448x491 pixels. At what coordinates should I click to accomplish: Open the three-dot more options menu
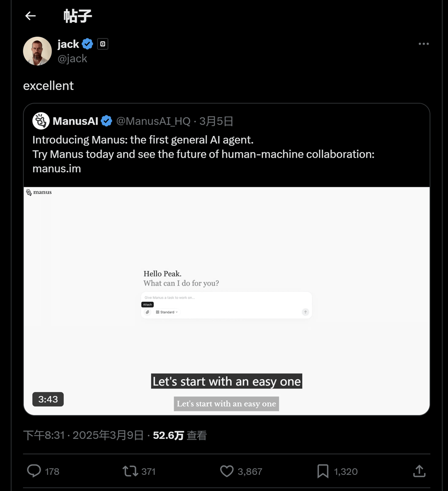pyautogui.click(x=423, y=44)
